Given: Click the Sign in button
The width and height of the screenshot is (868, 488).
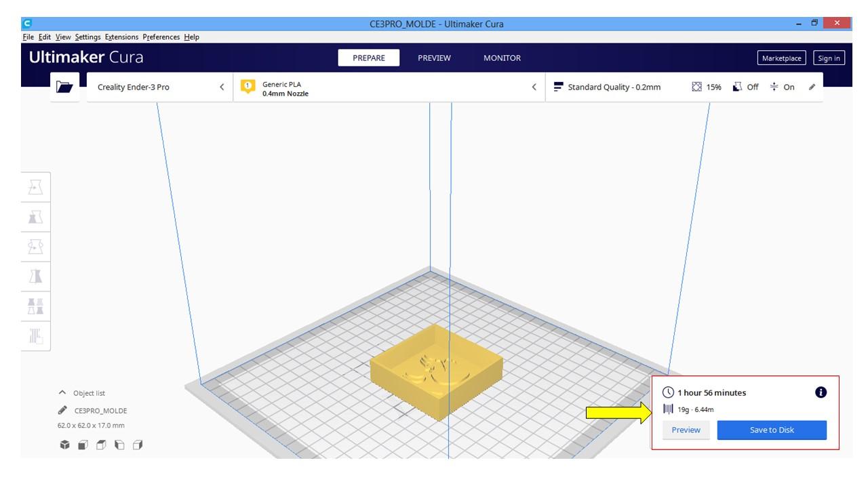Looking at the screenshot, I should [829, 58].
